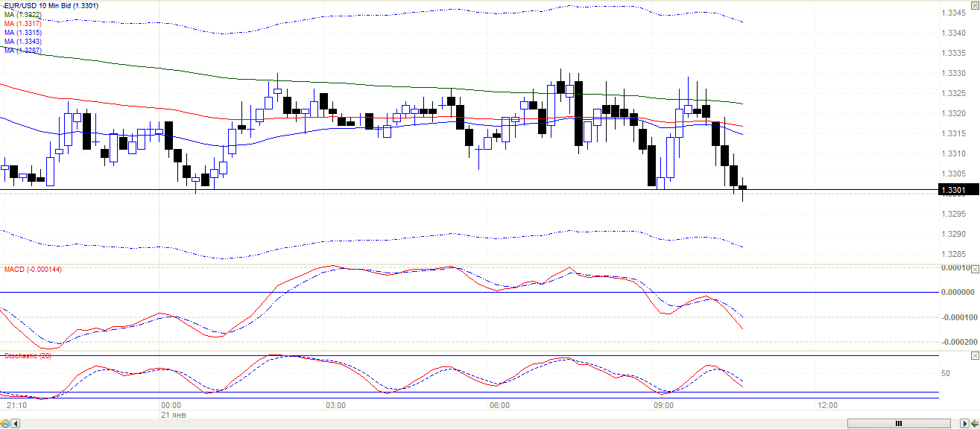This screenshot has height=429, width=980.
Task: Click the 03:00 time axis label
Action: tap(335, 406)
